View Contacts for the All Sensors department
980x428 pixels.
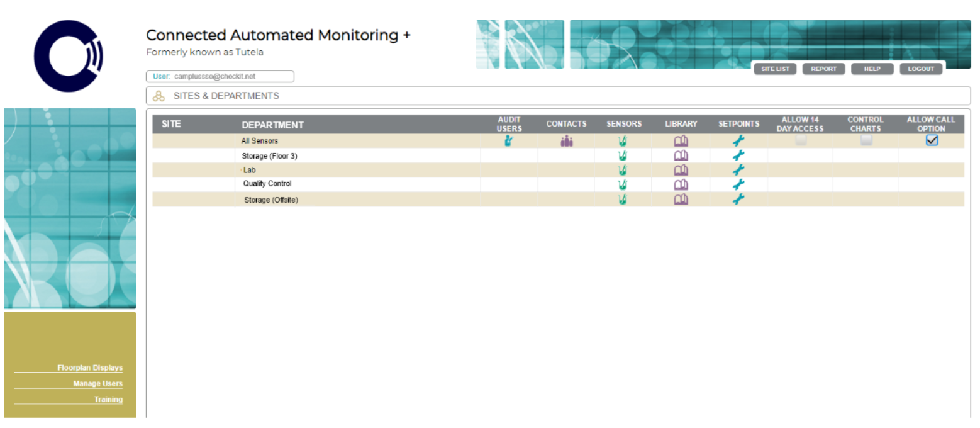pyautogui.click(x=565, y=140)
